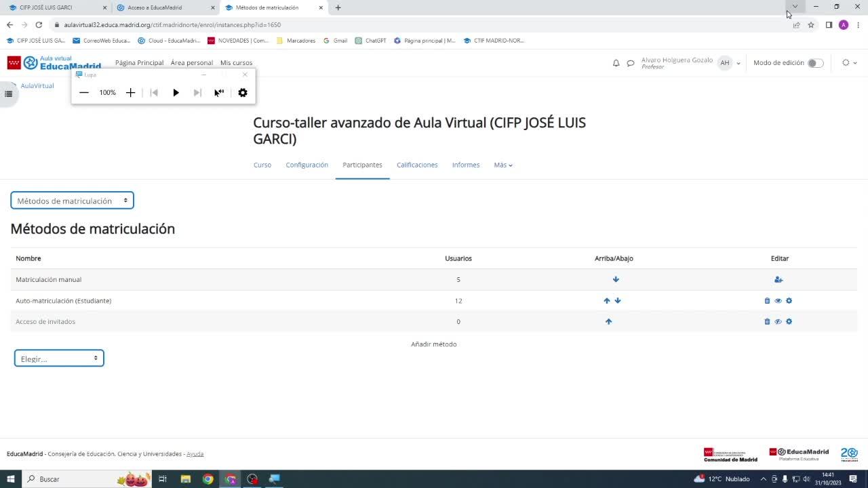Open the Chrome profile avatar
This screenshot has height=488, width=868.
click(844, 25)
